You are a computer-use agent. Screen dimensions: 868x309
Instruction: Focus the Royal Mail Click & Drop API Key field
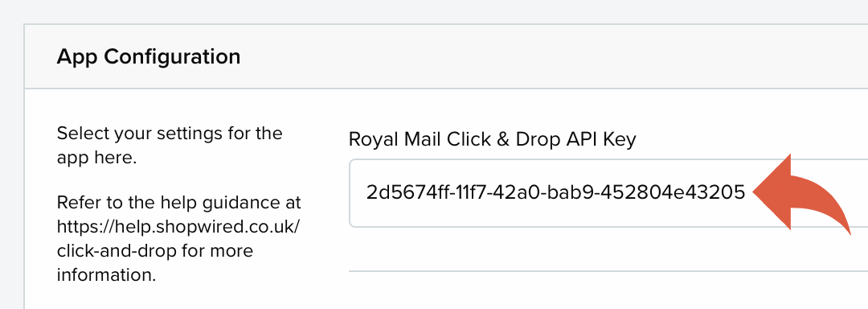pos(608,192)
